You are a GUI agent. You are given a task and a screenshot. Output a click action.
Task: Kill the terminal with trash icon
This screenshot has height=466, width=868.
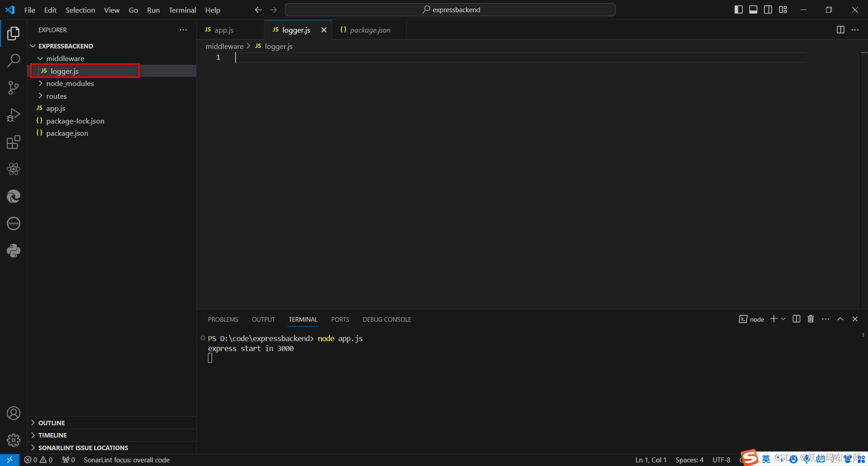click(x=811, y=319)
